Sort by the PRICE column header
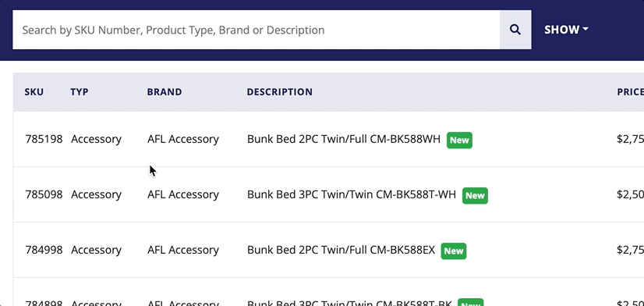This screenshot has height=306, width=644. [630, 91]
